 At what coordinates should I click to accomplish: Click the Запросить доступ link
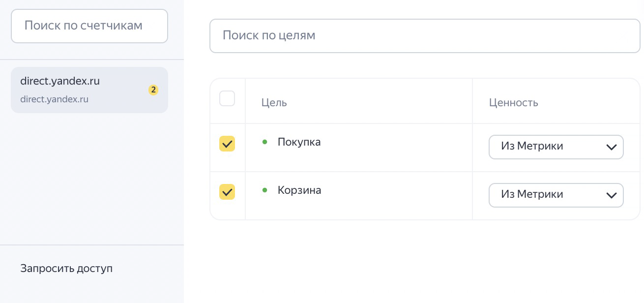[66, 269]
